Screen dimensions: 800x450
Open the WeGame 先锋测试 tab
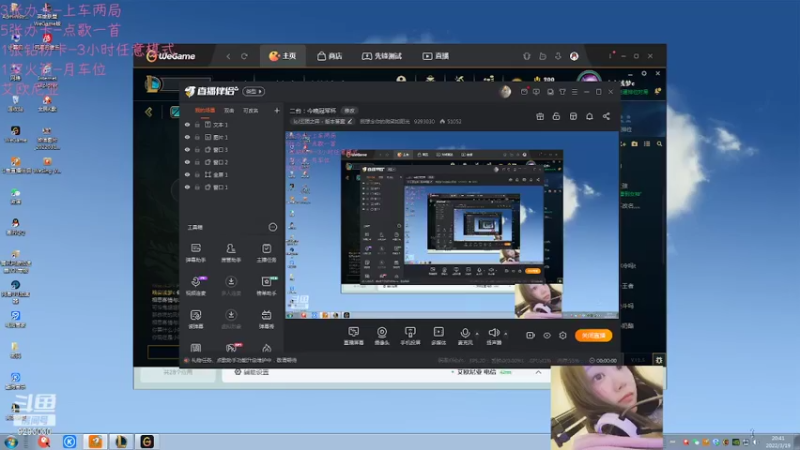pos(382,56)
